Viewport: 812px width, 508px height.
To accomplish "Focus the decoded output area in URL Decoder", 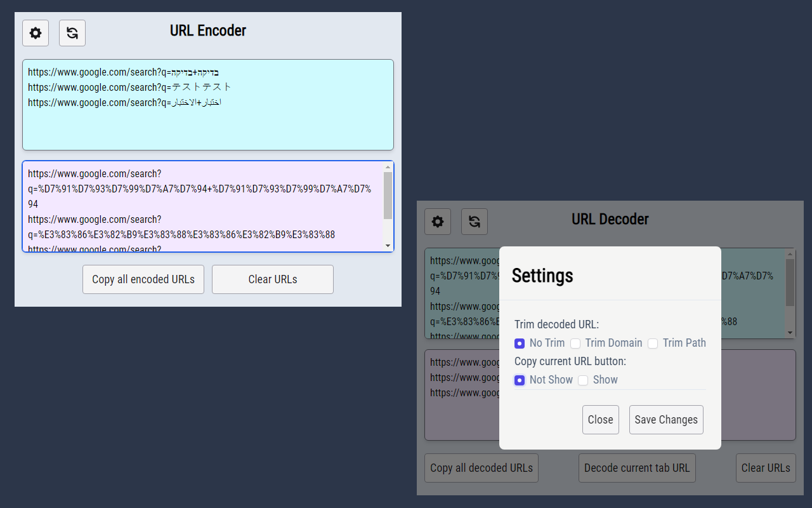I will 610,395.
